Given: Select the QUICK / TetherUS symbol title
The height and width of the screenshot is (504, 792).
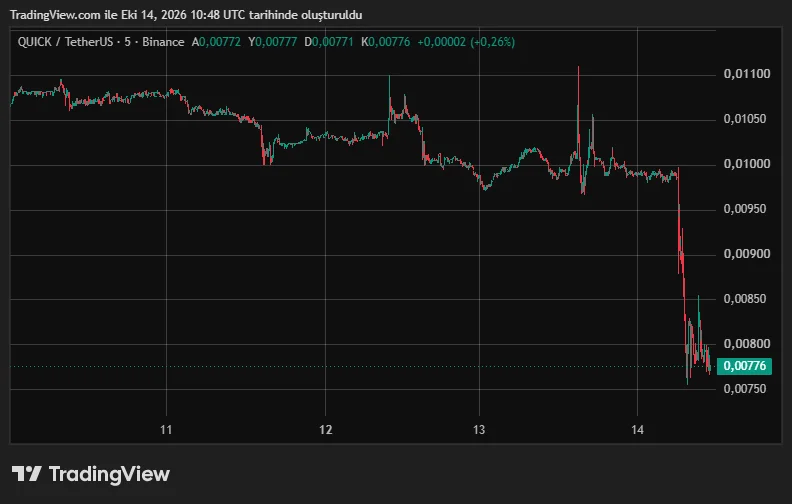Looking at the screenshot, I should tap(65, 42).
